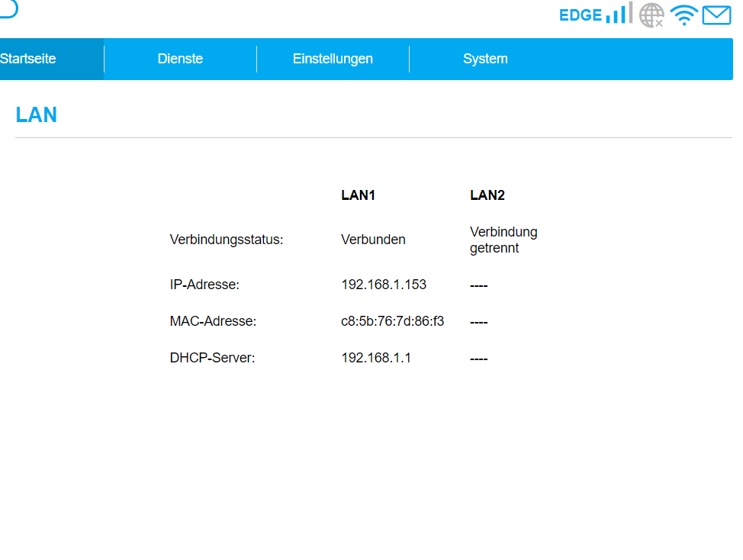Viewport: 743px width, 560px height.
Task: Select the IP address 192.168.1.153
Action: 384,285
